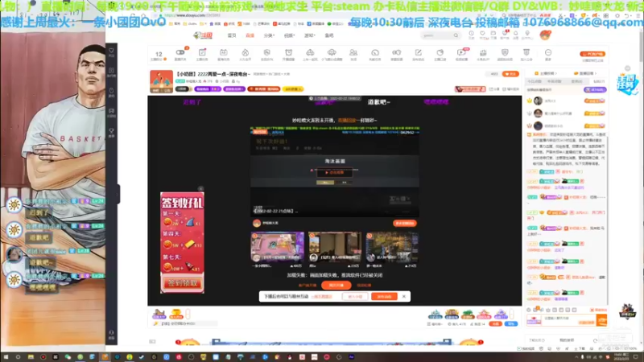Viewport: 644px width, 362px height.
Task: Open the pencil edit icon in streamer toolbar
Action: click(x=418, y=54)
